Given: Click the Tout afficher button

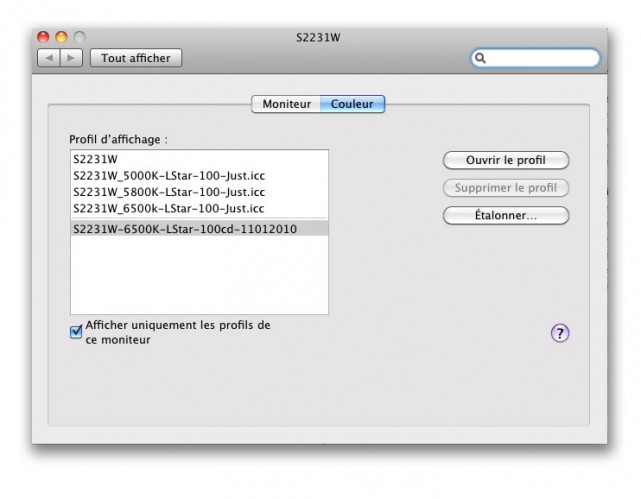Looking at the screenshot, I should point(136,58).
